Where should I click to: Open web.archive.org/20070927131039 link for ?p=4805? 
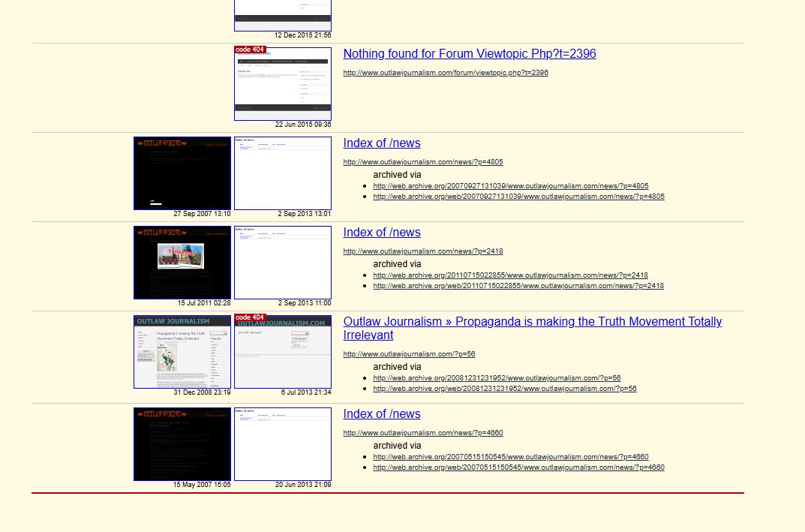(x=511, y=186)
